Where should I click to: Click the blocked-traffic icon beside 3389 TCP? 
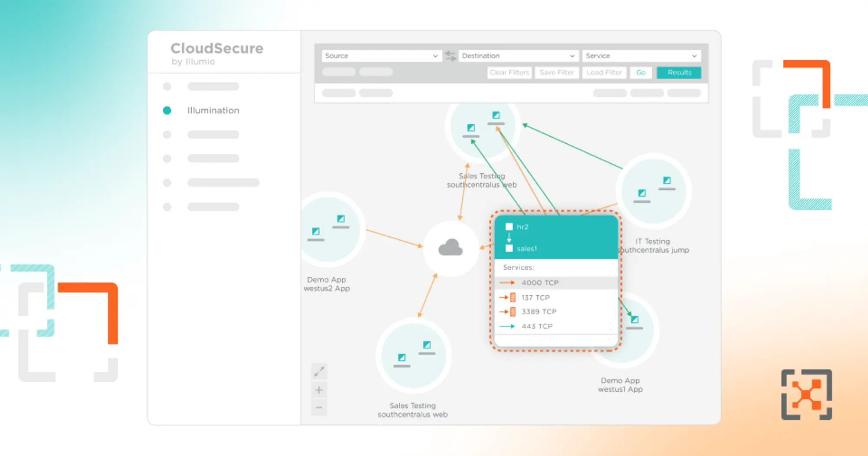pos(513,311)
